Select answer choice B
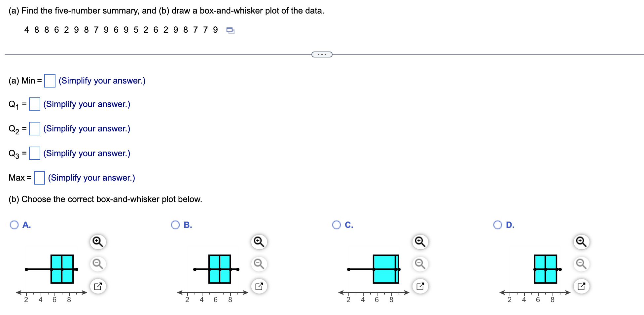The image size is (644, 315). point(175,225)
